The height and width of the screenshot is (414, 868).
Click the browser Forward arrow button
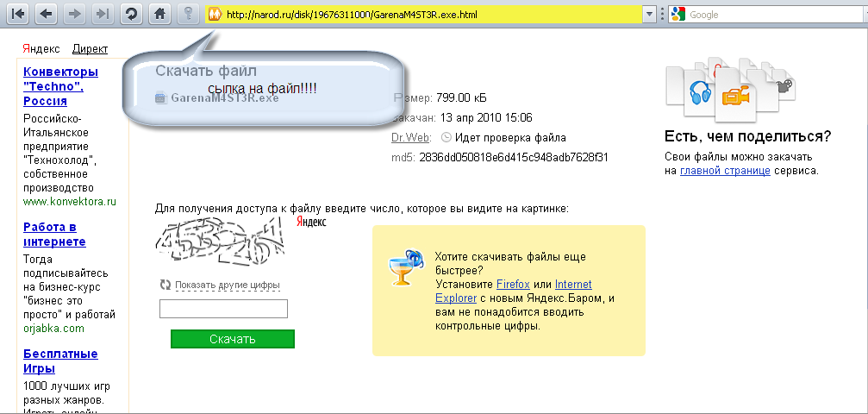pos(73,15)
